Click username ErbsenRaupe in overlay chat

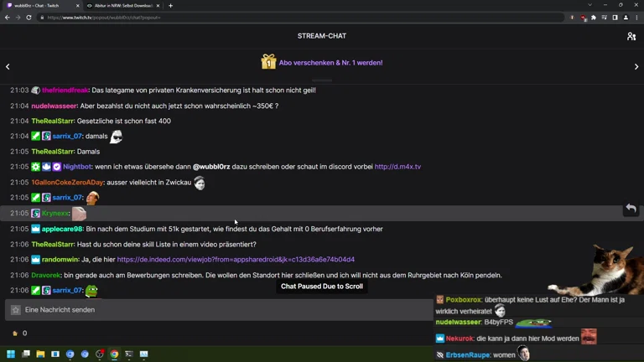(x=468, y=355)
